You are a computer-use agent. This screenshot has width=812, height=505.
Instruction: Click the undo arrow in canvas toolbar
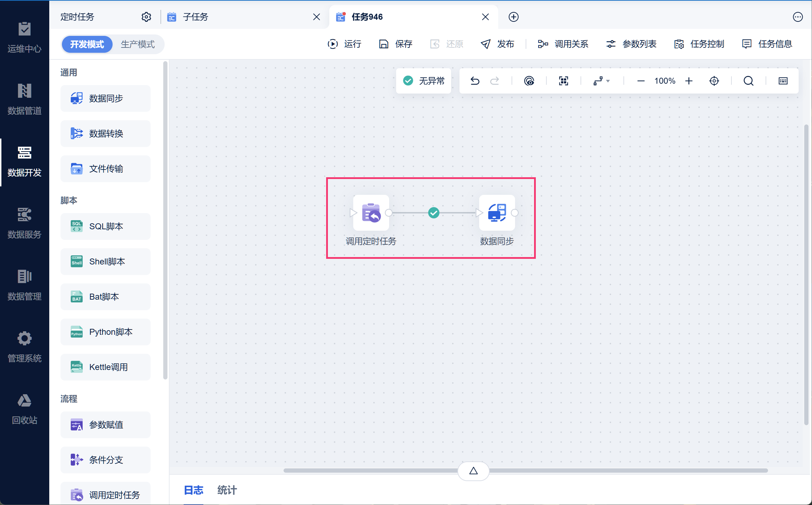[x=475, y=81]
